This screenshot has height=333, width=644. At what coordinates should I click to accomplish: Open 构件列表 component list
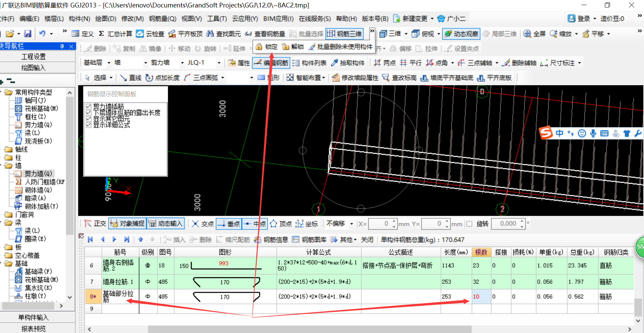[x=309, y=63]
